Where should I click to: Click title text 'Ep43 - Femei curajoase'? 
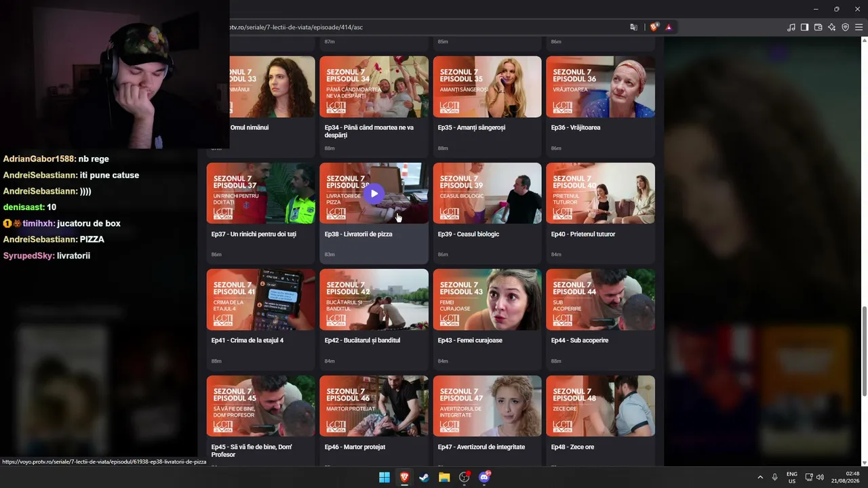pyautogui.click(x=470, y=340)
